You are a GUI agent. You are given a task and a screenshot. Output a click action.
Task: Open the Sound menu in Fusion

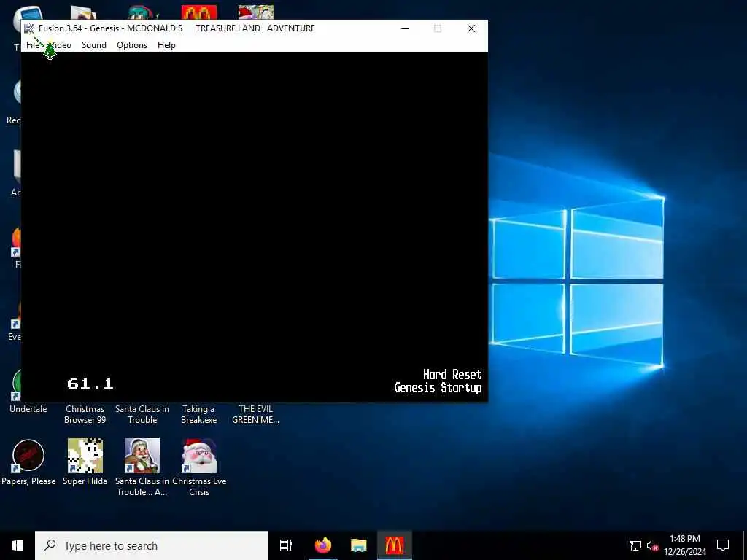94,45
